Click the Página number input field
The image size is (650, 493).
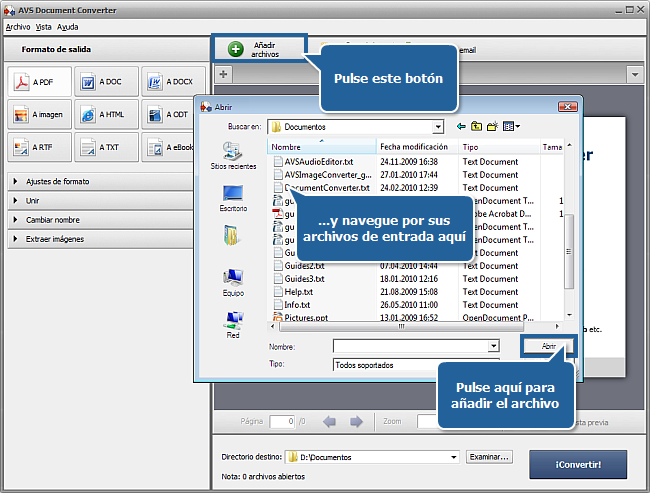pyautogui.click(x=282, y=422)
